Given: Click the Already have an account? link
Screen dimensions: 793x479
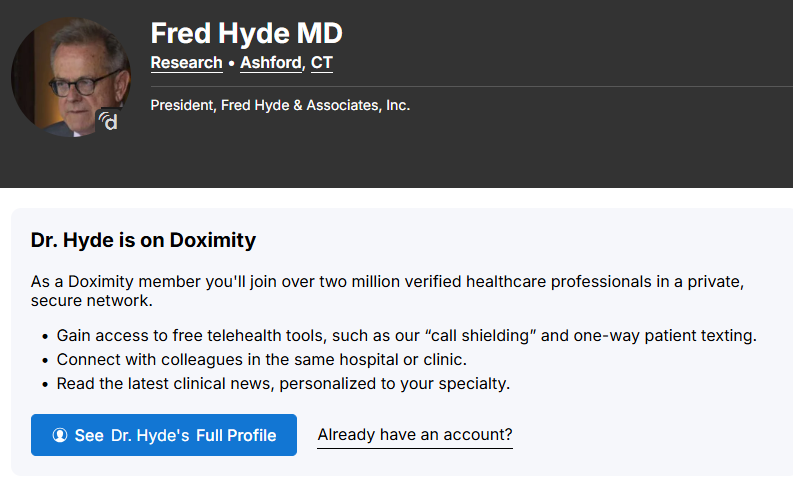Looking at the screenshot, I should (x=414, y=435).
